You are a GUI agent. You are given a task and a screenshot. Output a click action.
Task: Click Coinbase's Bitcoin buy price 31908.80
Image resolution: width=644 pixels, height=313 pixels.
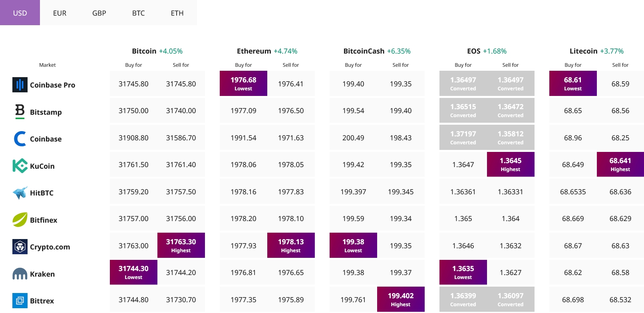click(133, 138)
